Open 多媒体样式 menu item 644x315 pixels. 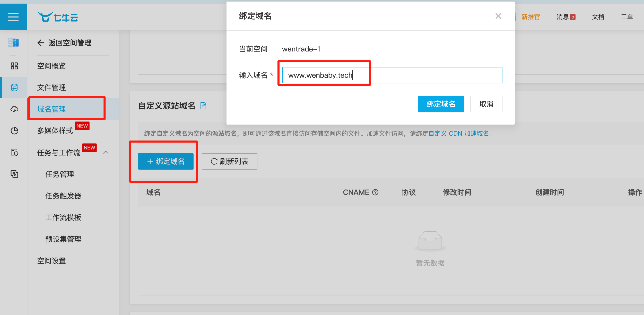tap(55, 131)
